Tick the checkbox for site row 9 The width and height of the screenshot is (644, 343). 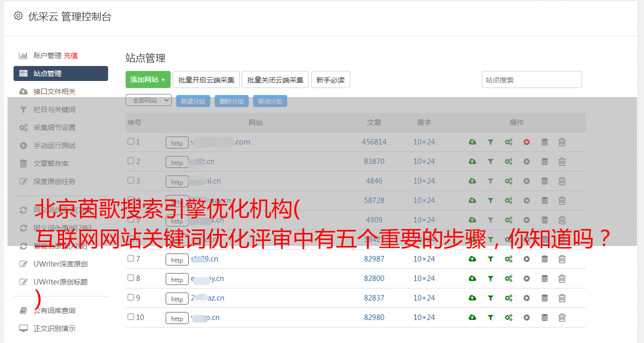(131, 297)
